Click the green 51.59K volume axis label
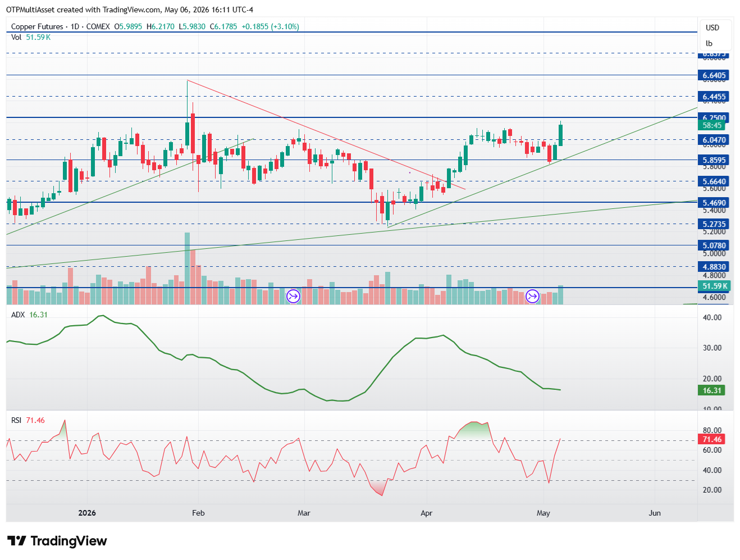Screen dimensions: 740x560 pyautogui.click(x=714, y=286)
